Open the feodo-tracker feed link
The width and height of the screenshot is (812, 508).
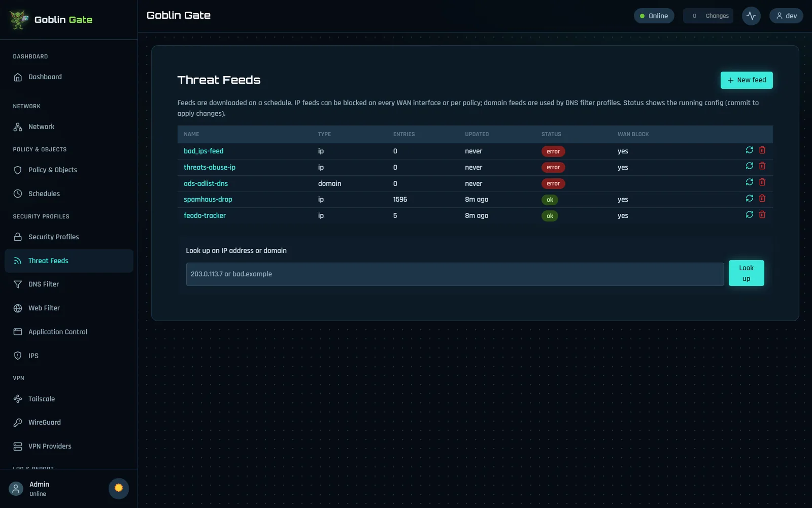[205, 215]
